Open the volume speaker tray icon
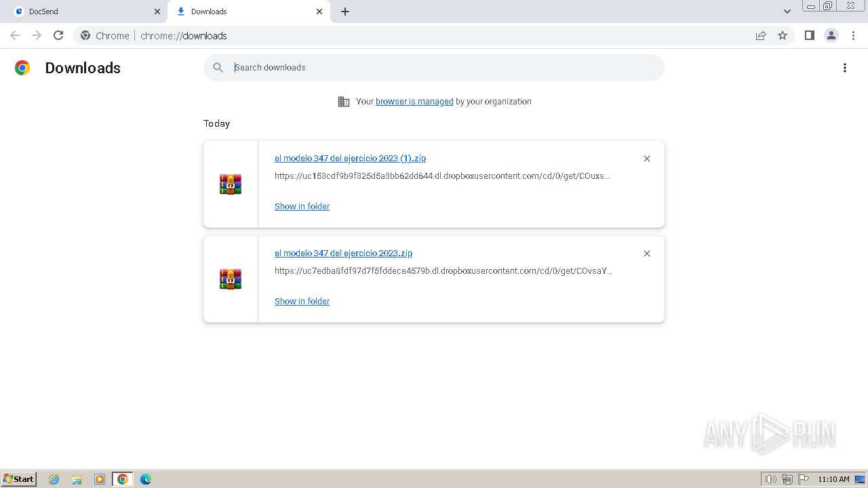This screenshot has width=868, height=488. [770, 479]
